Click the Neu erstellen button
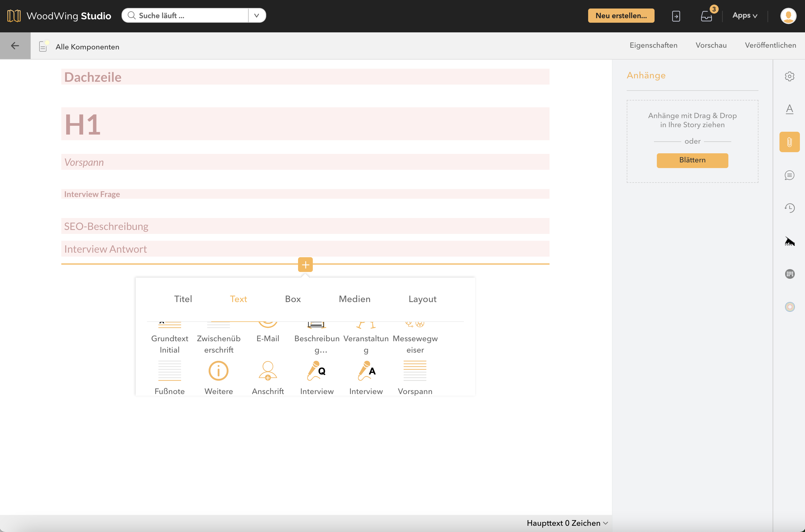The height and width of the screenshot is (532, 805). click(621, 16)
